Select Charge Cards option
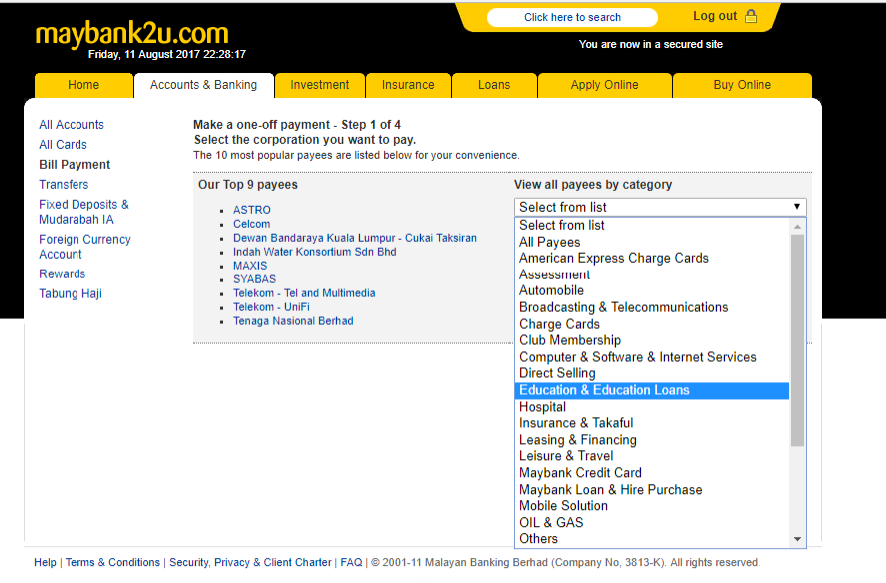The height and width of the screenshot is (583, 886). [x=652, y=324]
